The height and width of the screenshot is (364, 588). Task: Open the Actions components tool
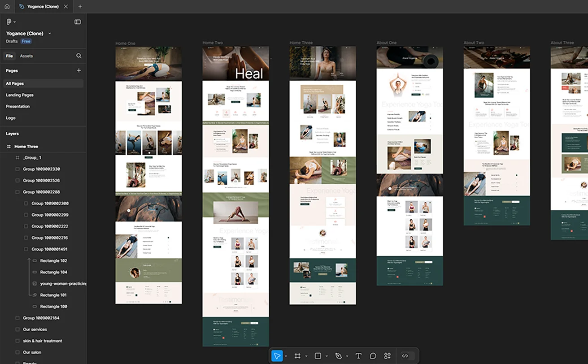tap(387, 356)
